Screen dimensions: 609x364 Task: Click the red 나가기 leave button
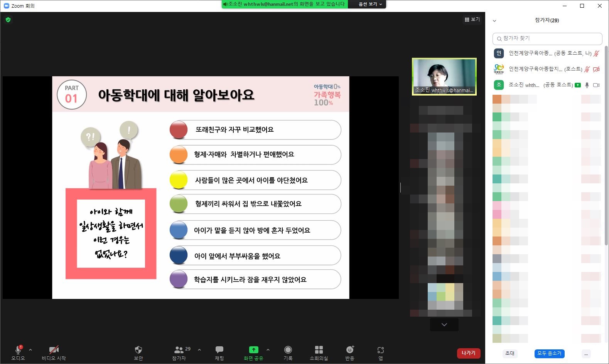click(x=468, y=353)
